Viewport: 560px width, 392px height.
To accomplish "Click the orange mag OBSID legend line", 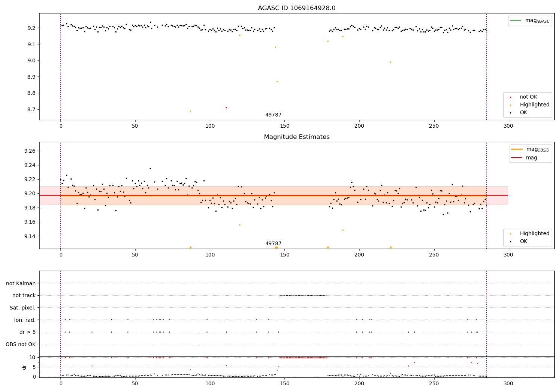I will (x=517, y=149).
